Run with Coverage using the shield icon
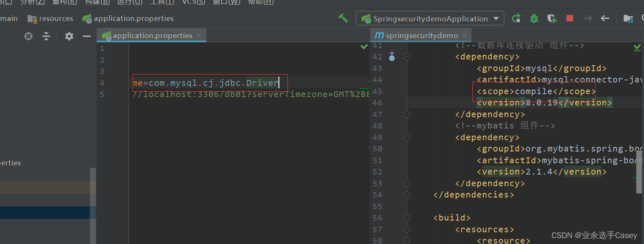Viewport: 644px width, 244px height. pos(552,18)
